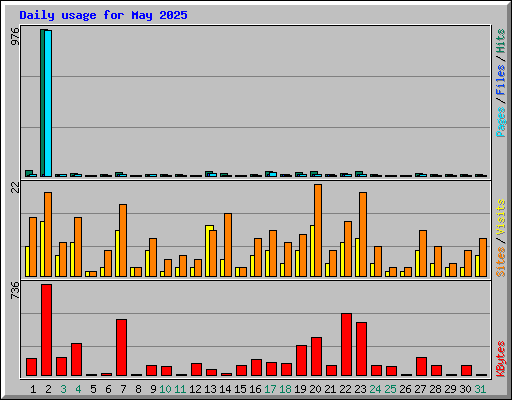Click the red KBytes bar for day 22
Screen dimensions: 512x400
click(x=346, y=345)
